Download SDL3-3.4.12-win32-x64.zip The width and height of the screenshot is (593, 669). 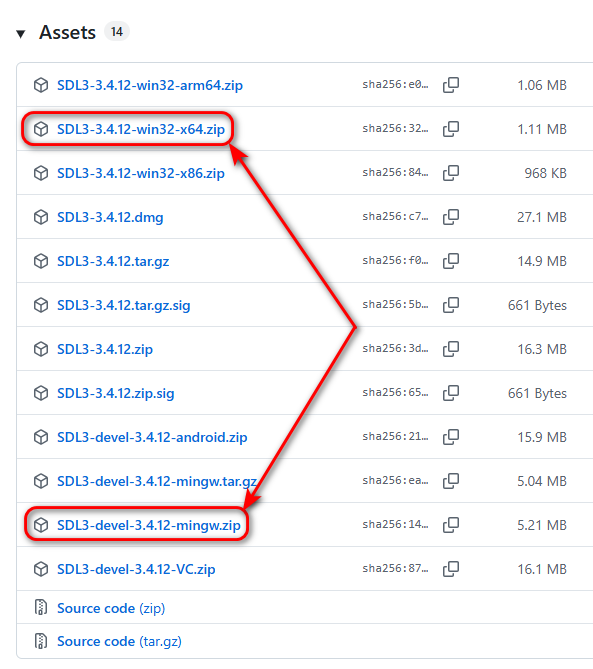coord(141,129)
